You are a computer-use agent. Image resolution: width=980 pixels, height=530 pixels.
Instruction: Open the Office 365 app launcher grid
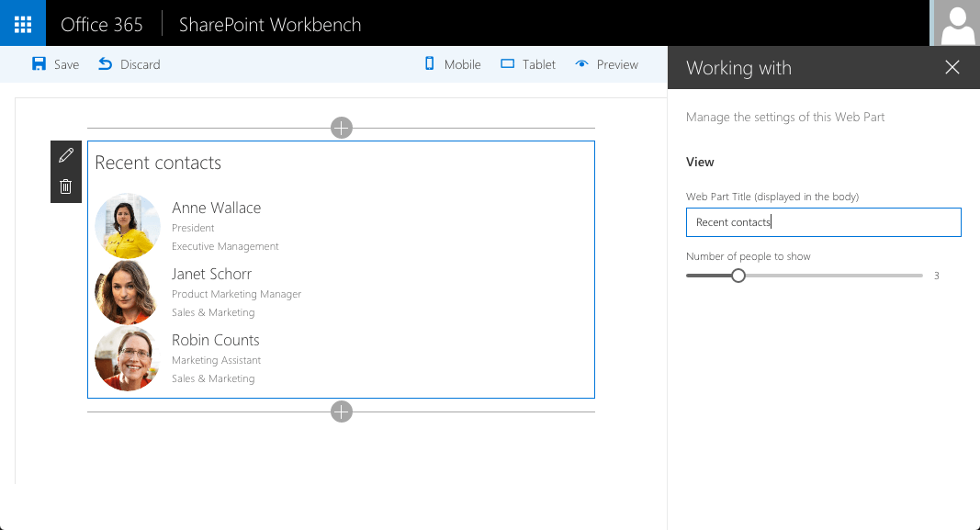click(22, 24)
